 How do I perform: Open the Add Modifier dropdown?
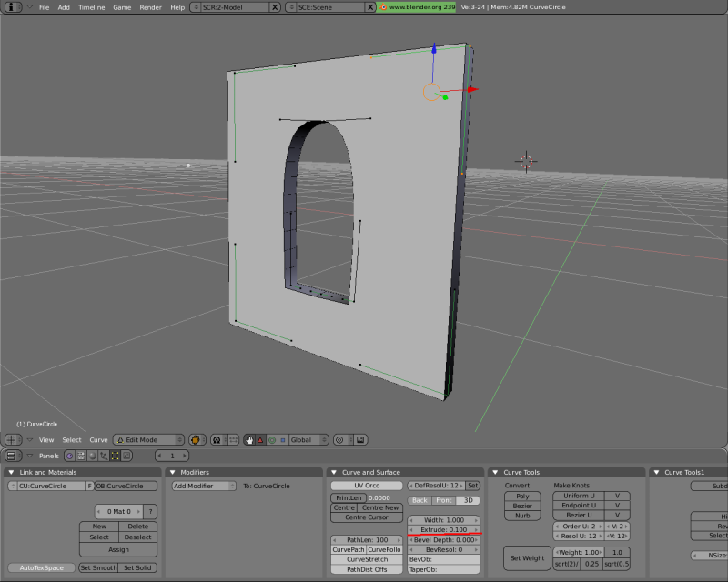pyautogui.click(x=204, y=486)
